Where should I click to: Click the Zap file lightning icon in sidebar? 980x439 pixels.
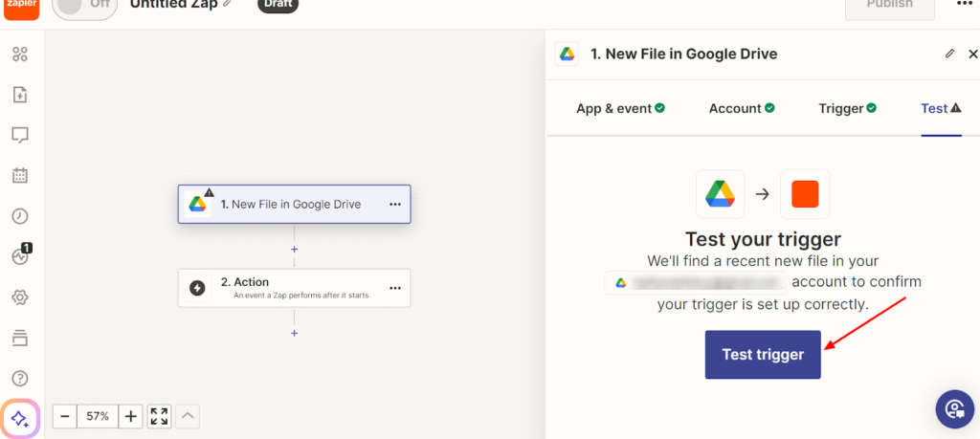[20, 95]
